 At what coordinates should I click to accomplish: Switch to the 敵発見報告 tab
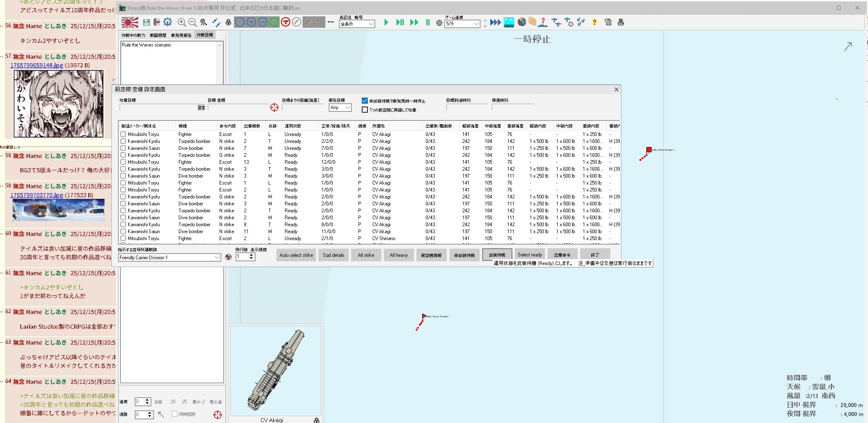(x=181, y=36)
